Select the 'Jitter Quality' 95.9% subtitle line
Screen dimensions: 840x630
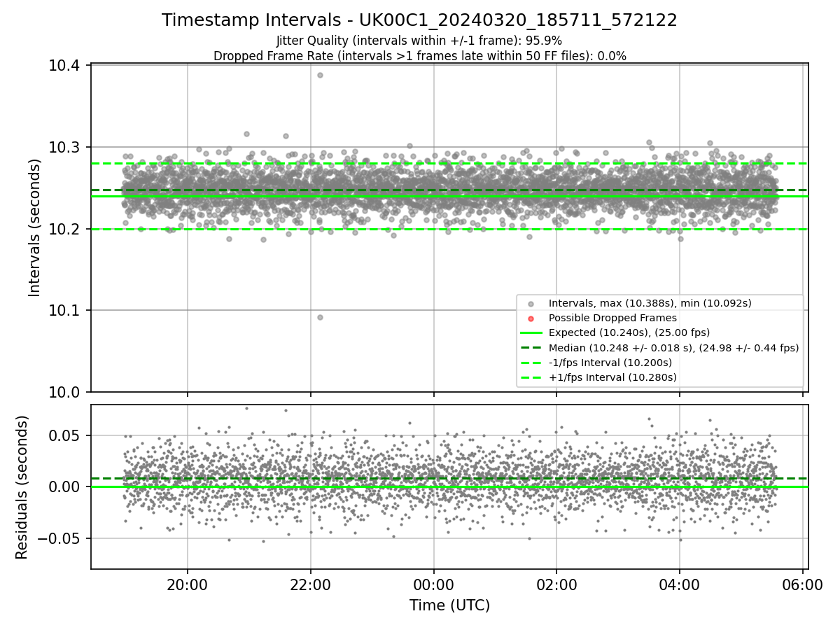pyautogui.click(x=419, y=41)
